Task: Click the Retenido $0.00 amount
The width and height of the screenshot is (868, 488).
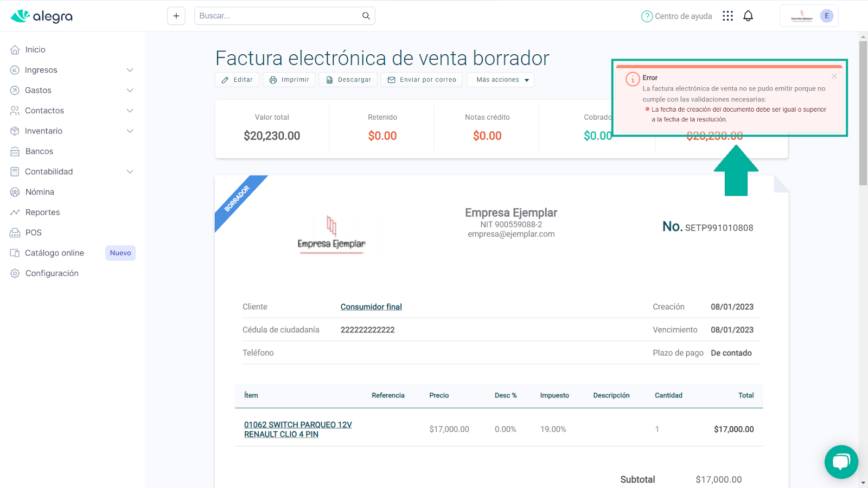Action: pyautogui.click(x=382, y=136)
